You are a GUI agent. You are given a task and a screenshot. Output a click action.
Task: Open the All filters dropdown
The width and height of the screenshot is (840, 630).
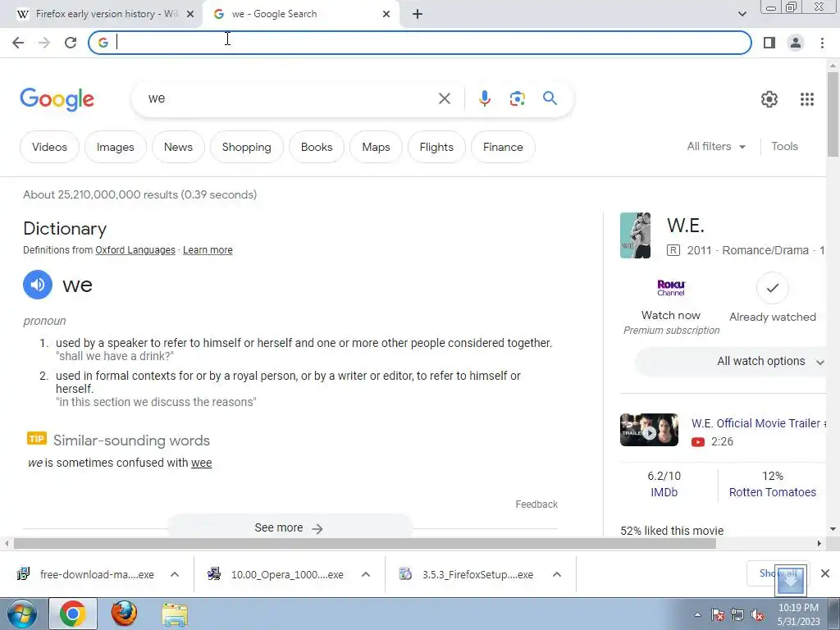click(x=716, y=146)
